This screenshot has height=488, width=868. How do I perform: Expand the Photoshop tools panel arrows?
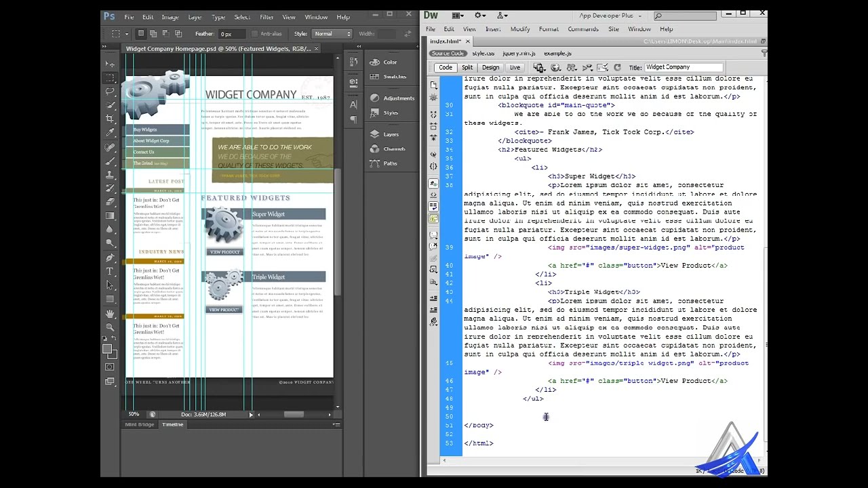105,47
